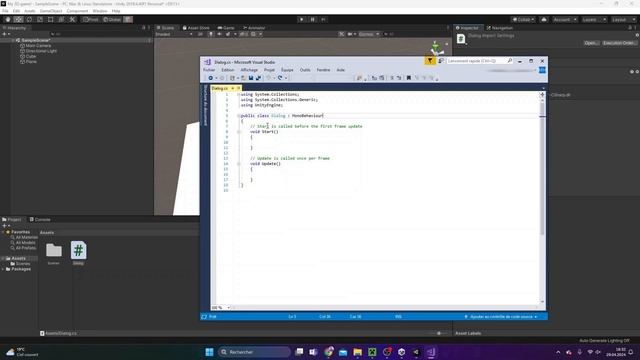Open Projet menu in Visual Studio
640x360 pixels.
(269, 70)
